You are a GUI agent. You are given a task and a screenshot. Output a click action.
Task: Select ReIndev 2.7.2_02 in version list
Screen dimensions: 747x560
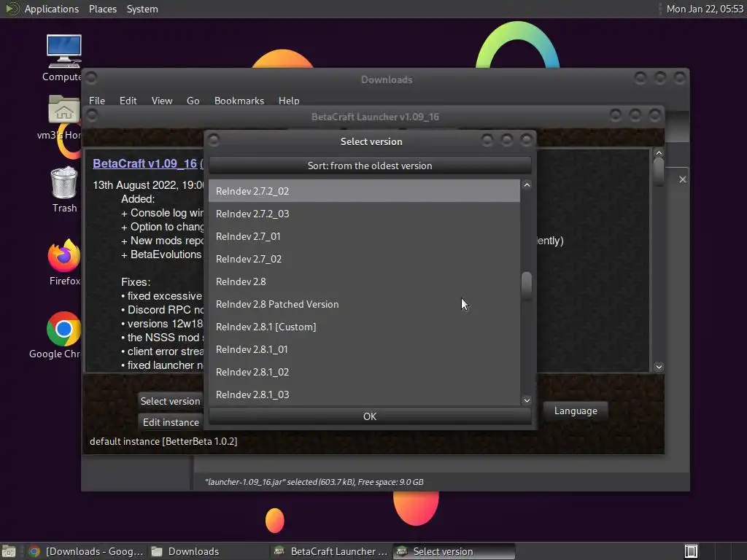(x=364, y=191)
